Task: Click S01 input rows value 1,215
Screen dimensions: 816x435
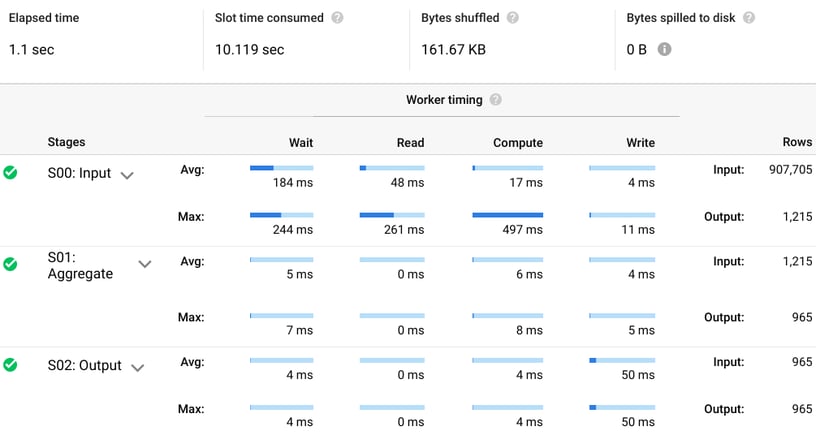Action: tap(797, 261)
